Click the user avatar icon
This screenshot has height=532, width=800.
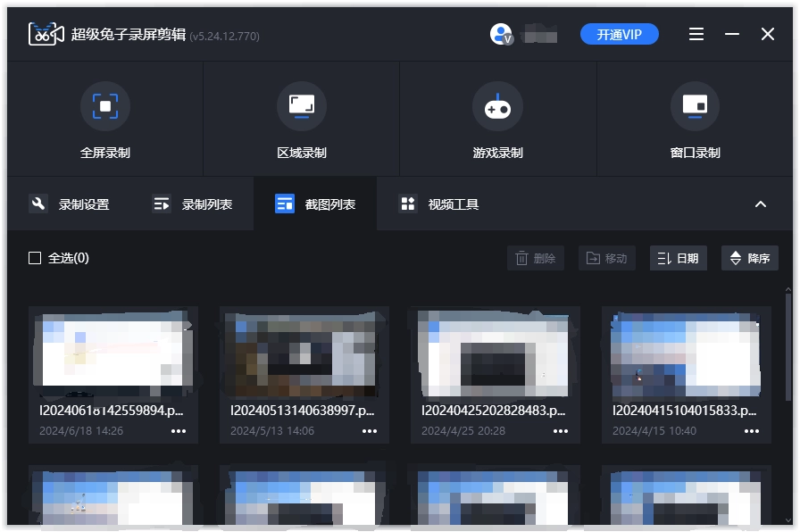tap(501, 34)
